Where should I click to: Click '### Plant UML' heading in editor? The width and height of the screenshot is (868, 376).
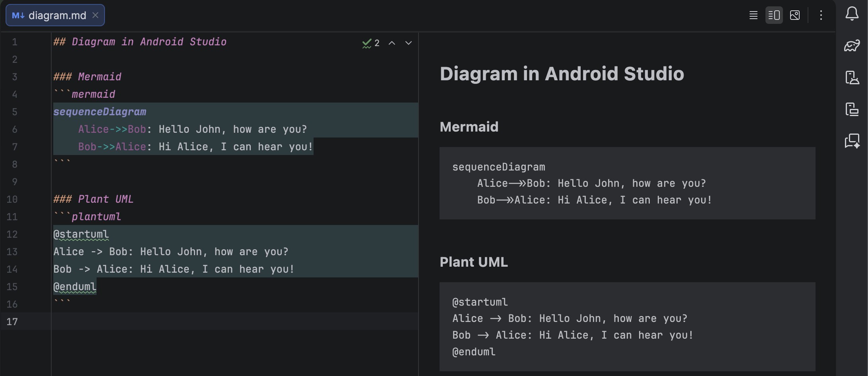point(93,199)
